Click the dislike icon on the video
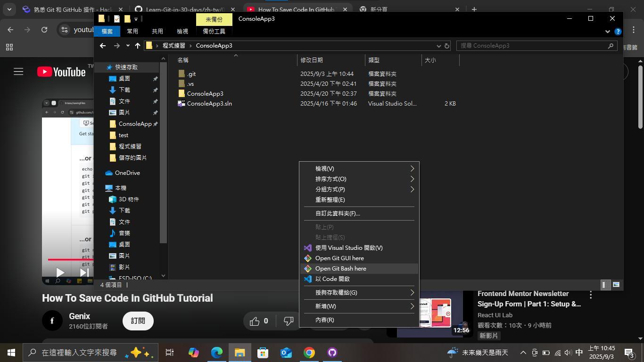This screenshot has height=362, width=644. 288,321
